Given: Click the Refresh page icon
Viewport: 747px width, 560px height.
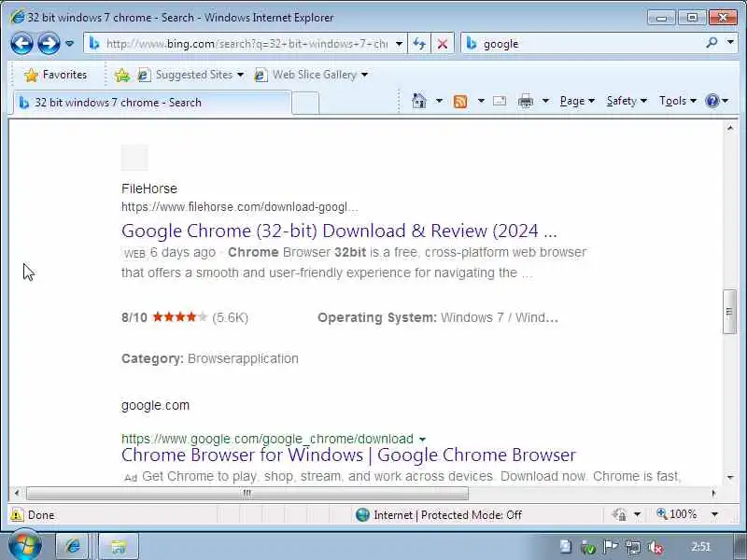Looking at the screenshot, I should (419, 44).
